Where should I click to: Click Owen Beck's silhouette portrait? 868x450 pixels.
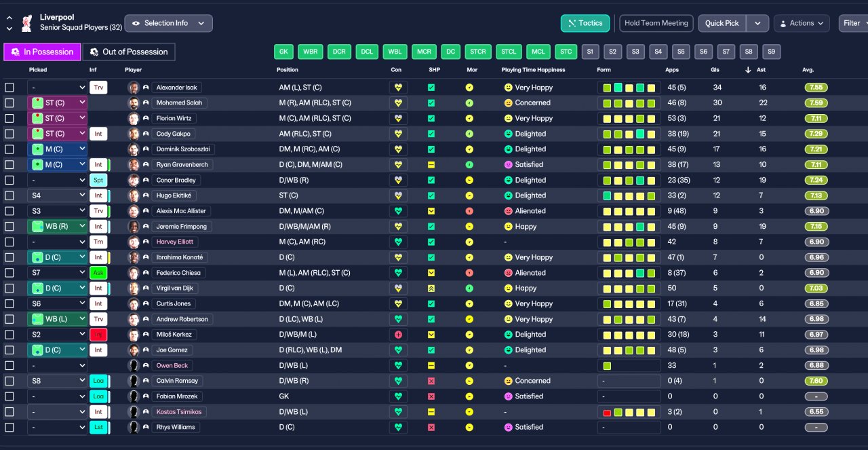coord(134,365)
